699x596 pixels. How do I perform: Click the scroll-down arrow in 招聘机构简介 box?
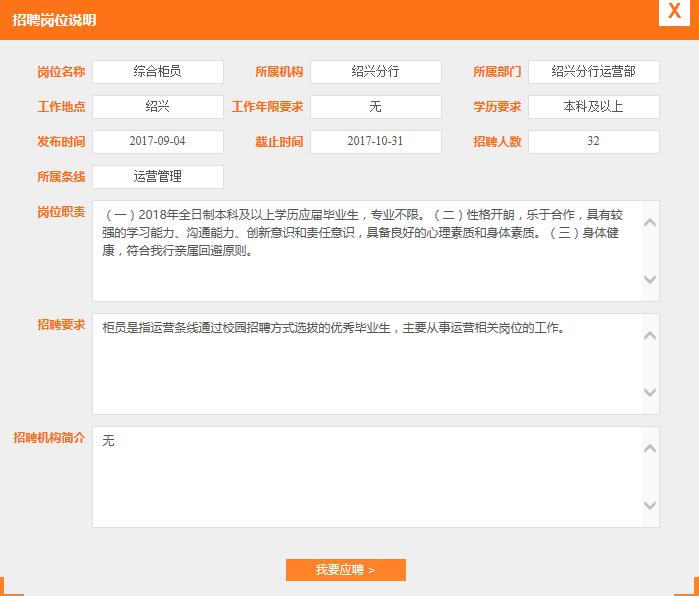pyautogui.click(x=649, y=506)
